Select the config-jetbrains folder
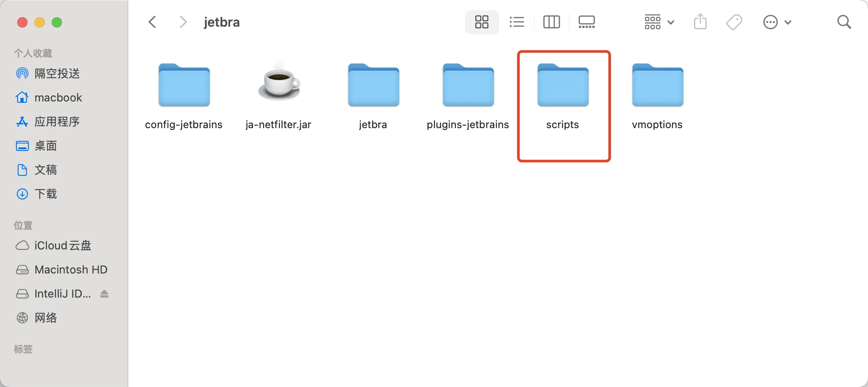 [184, 85]
